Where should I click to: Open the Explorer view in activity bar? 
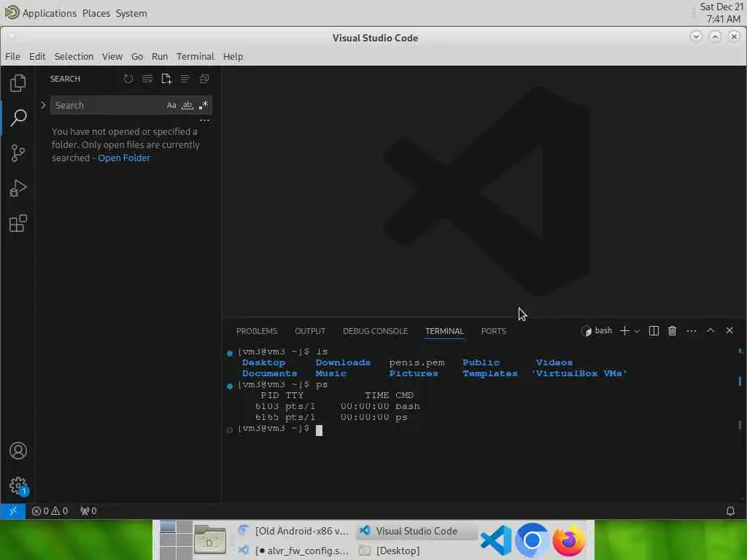18,83
